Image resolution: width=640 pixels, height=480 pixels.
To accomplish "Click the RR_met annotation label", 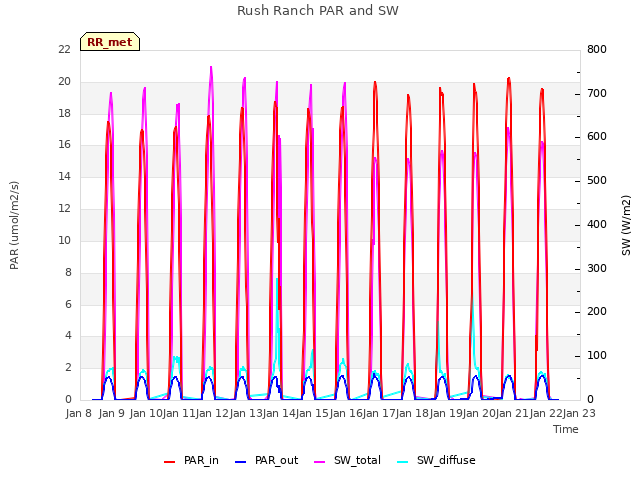I will pyautogui.click(x=110, y=42).
